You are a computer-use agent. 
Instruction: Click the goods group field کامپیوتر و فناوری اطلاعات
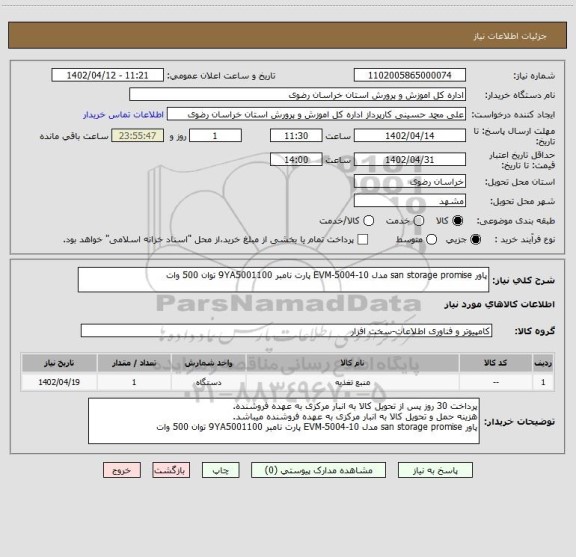click(286, 331)
